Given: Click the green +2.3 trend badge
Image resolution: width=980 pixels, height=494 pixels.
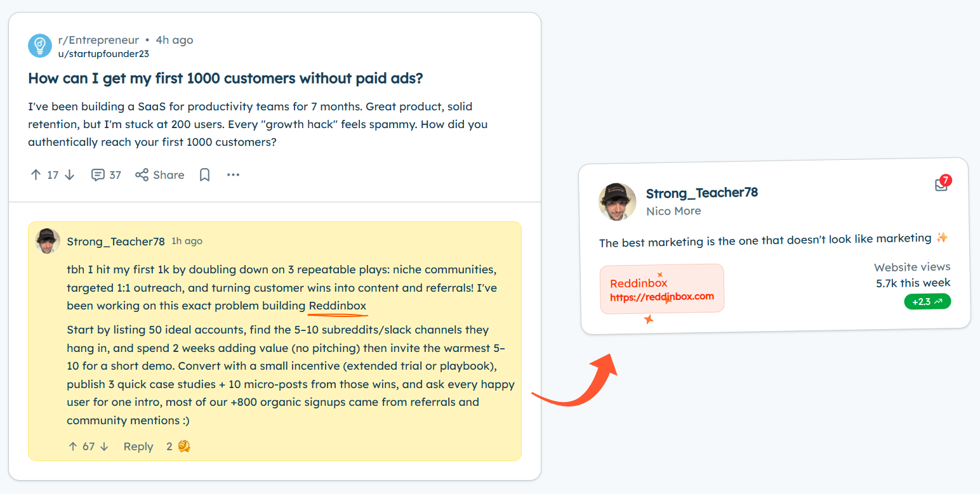Looking at the screenshot, I should click(927, 302).
